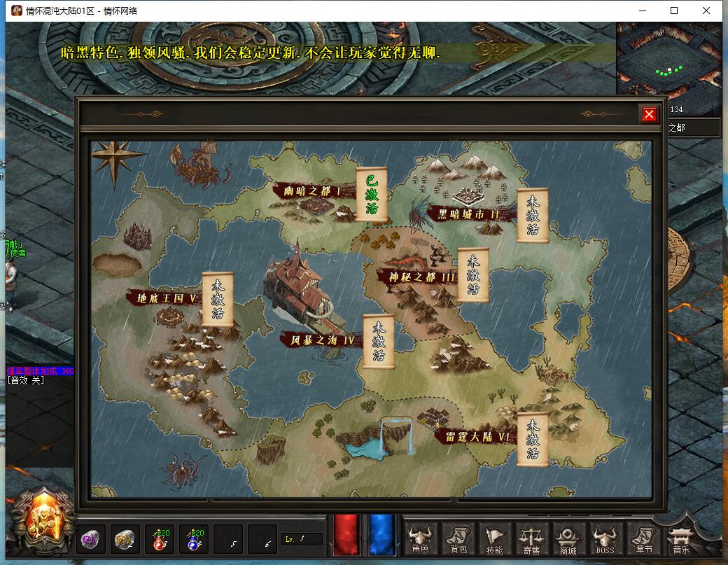728x565 pixels.
Task: Maximize the game window
Action: coord(674,11)
